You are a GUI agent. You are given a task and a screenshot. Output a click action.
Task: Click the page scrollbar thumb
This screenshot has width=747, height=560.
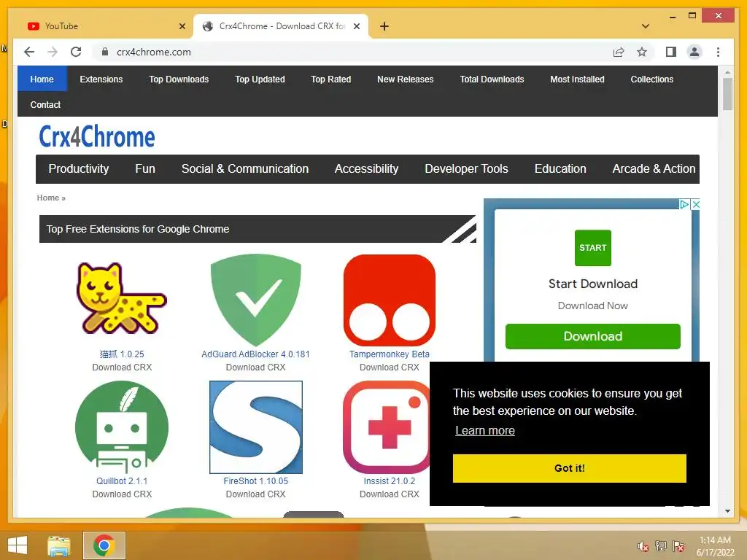(x=727, y=94)
